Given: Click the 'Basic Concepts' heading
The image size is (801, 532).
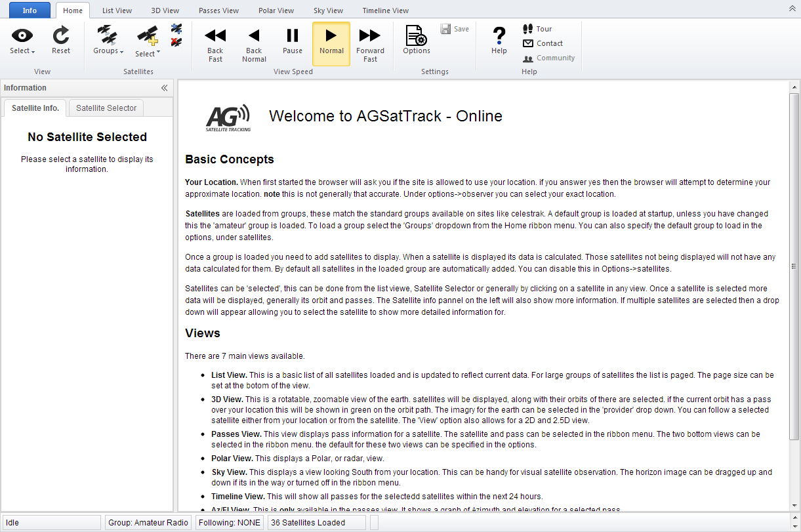Looking at the screenshot, I should (x=230, y=159).
